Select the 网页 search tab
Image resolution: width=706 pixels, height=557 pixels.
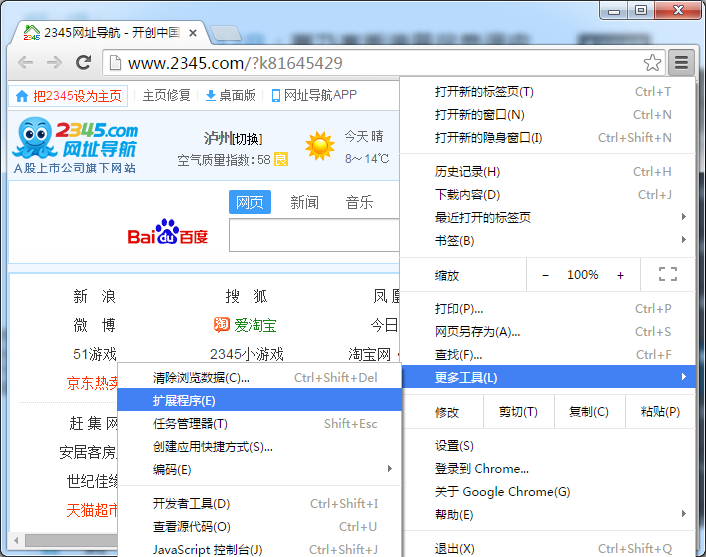point(250,202)
